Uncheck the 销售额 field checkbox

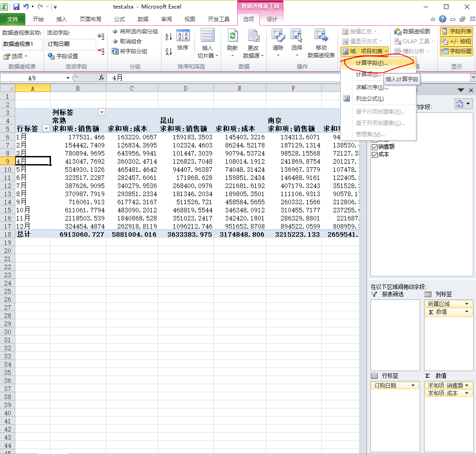click(x=374, y=147)
